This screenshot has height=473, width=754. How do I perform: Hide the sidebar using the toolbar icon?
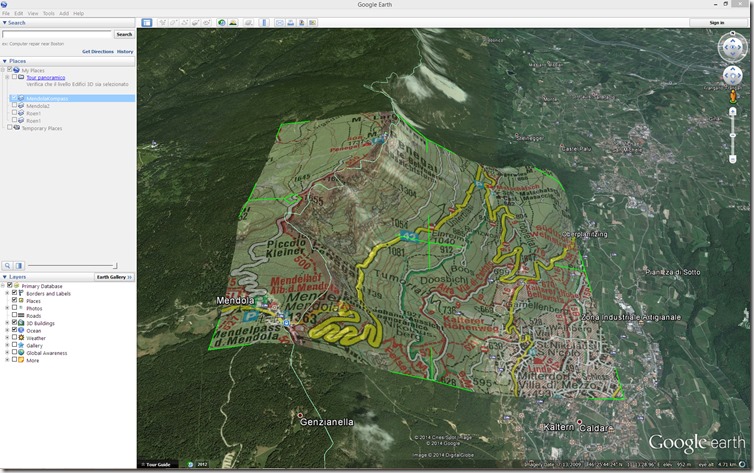click(x=147, y=23)
